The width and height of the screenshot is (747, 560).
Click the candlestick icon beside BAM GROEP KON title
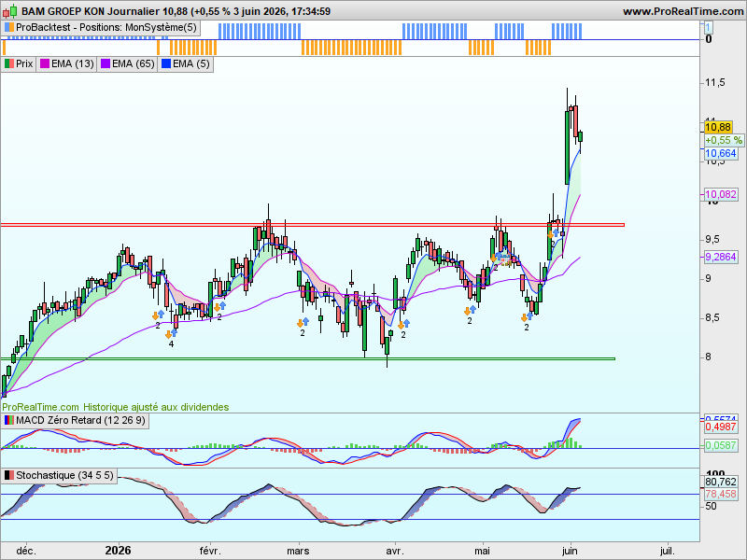point(11,10)
